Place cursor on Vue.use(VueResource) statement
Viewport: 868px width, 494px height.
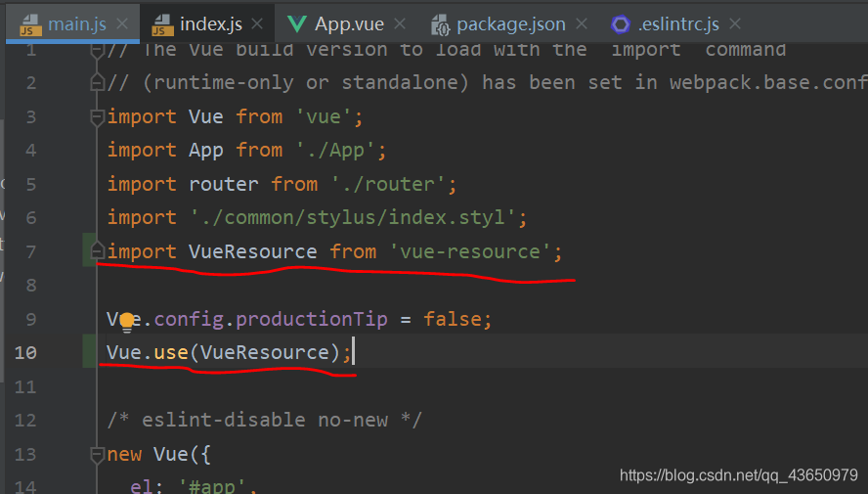tap(229, 353)
